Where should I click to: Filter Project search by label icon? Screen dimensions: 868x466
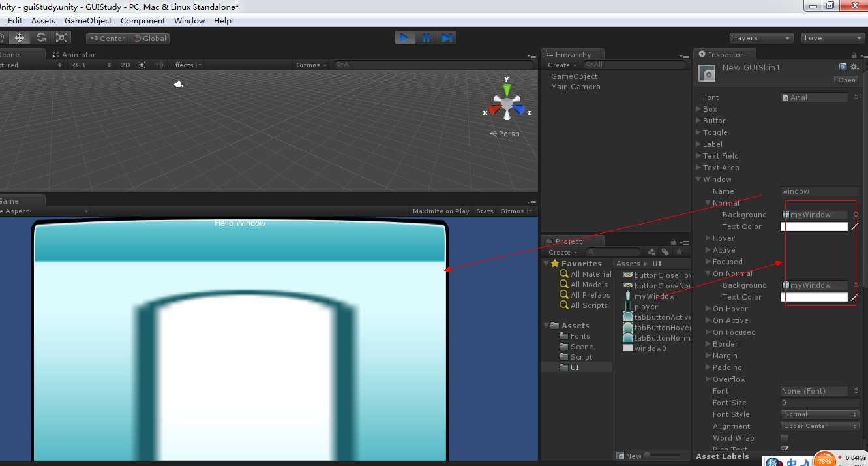point(665,252)
